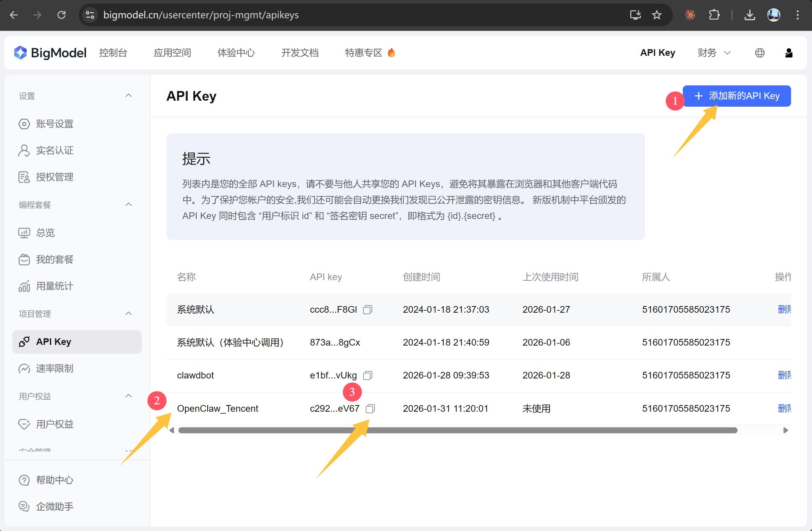Collapse the 设置 sidebar section
Image resolution: width=812 pixels, height=531 pixels.
pyautogui.click(x=128, y=96)
